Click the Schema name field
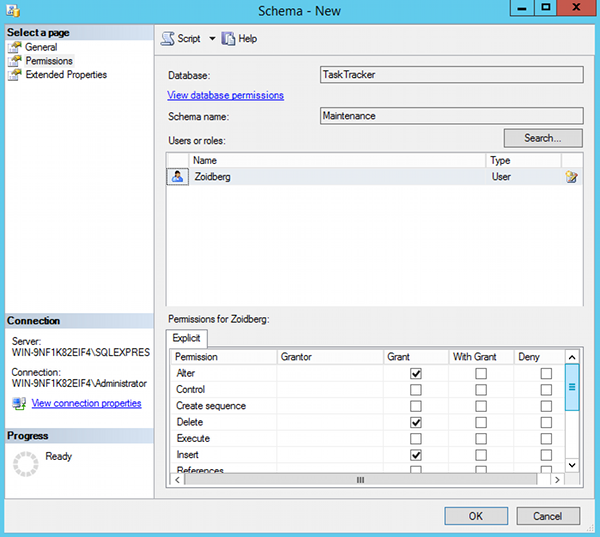This screenshot has width=600, height=537. [x=452, y=116]
